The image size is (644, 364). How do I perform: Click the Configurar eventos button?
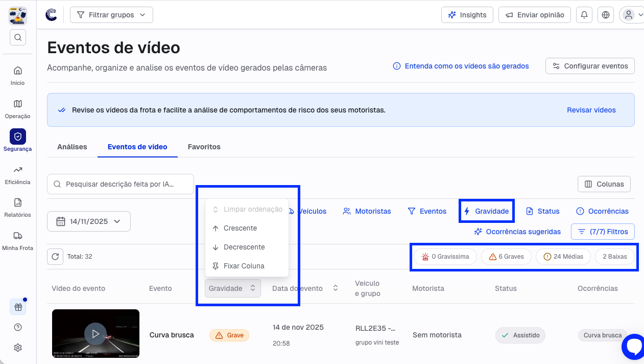point(590,66)
